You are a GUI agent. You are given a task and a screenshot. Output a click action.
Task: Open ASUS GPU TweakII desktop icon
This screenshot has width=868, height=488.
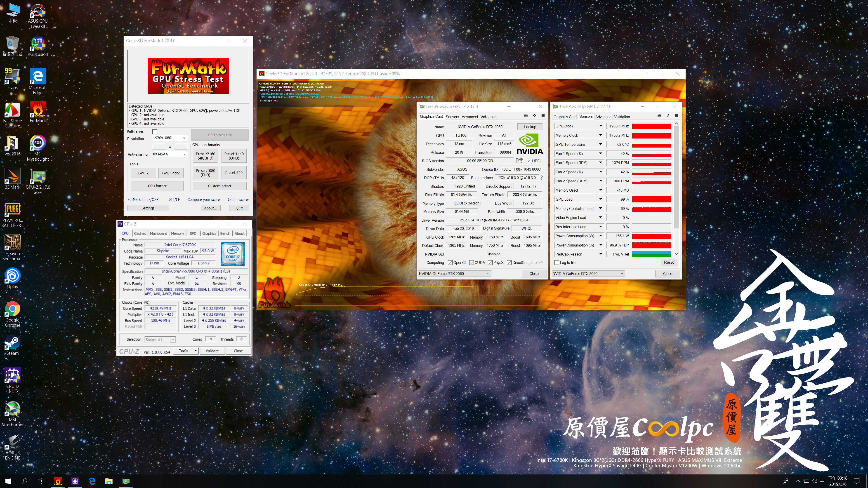38,16
